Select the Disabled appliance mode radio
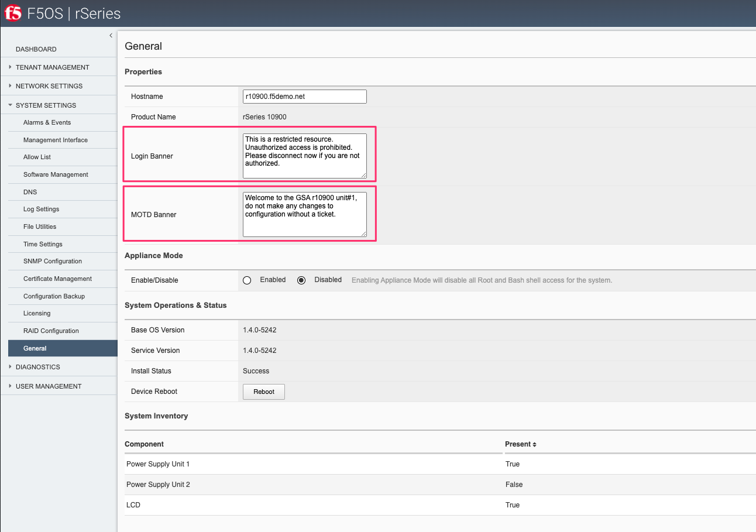The width and height of the screenshot is (756, 532). point(301,280)
